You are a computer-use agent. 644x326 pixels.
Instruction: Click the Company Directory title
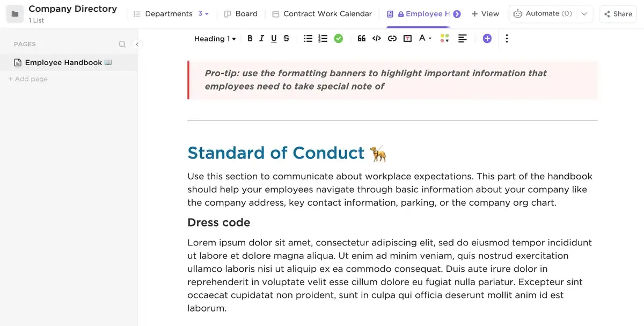[72, 9]
